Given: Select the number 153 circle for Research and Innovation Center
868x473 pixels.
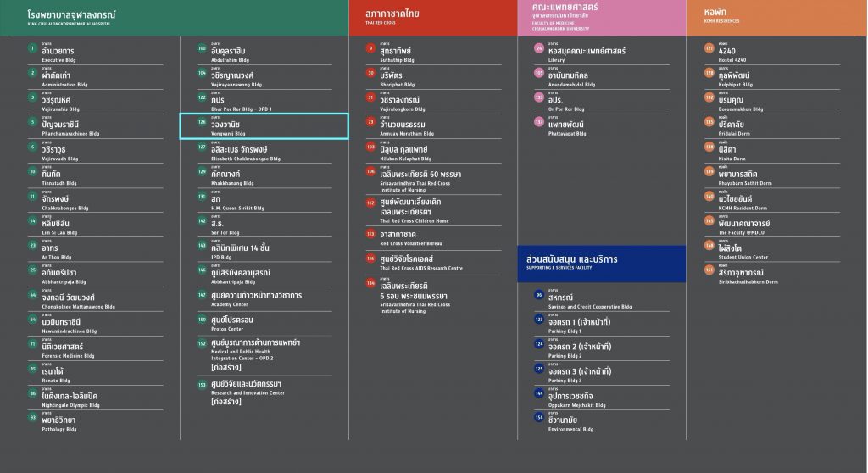Looking at the screenshot, I should 202,384.
